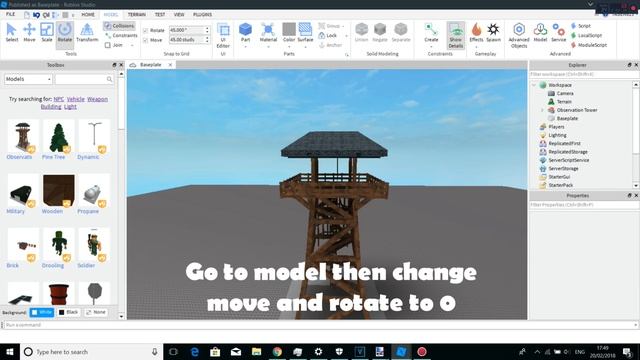
Task: Click the NPC search suggestion link
Action: pos(59,99)
